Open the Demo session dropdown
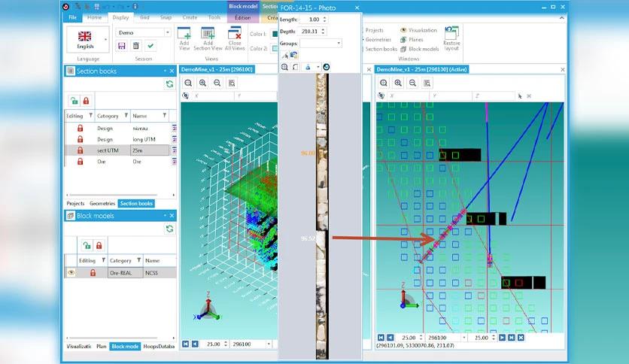629x364 pixels. coord(167,32)
